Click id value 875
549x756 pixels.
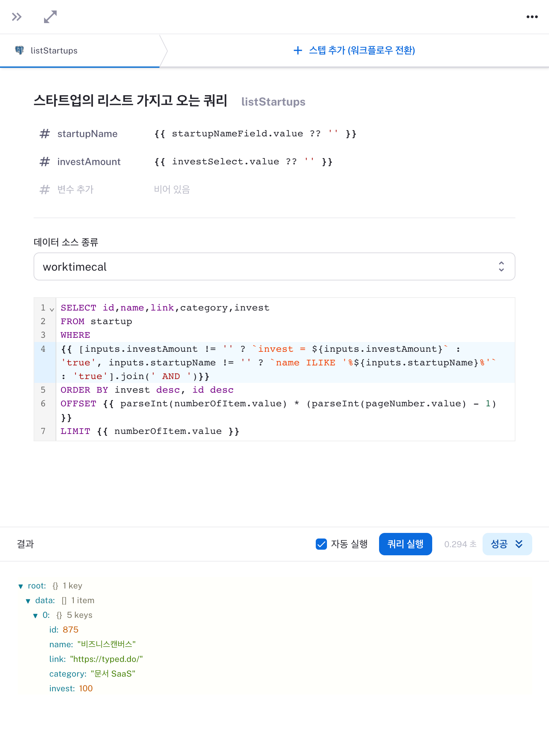click(x=71, y=630)
